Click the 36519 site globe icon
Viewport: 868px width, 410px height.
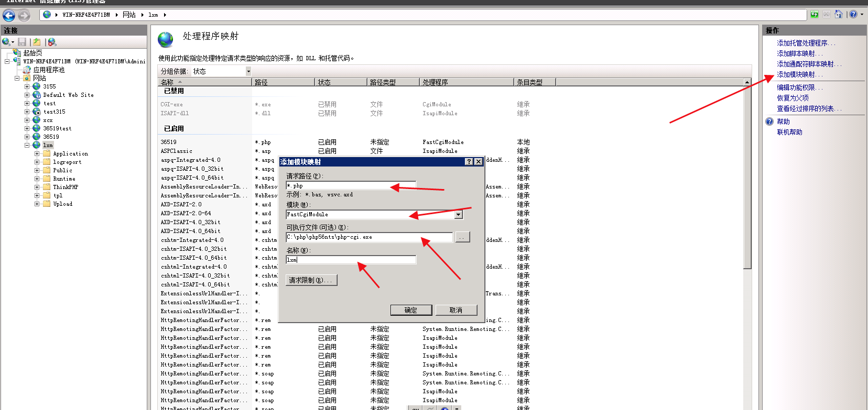[x=37, y=137]
